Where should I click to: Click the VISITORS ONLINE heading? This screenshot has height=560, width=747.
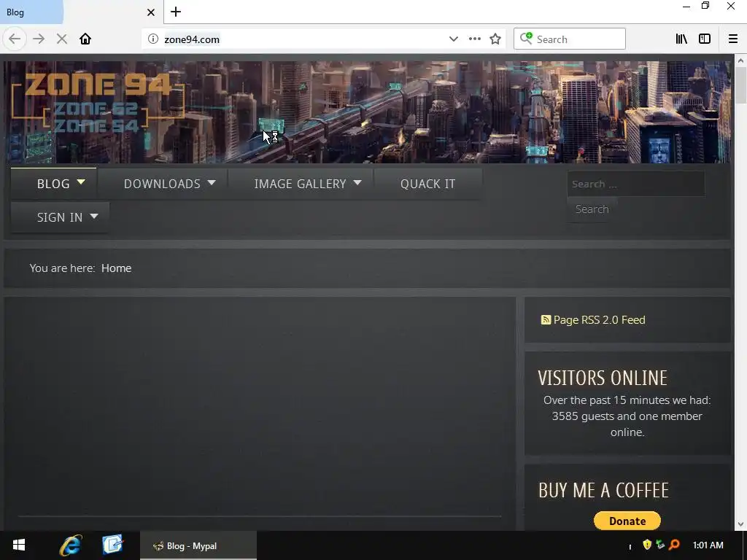point(603,378)
